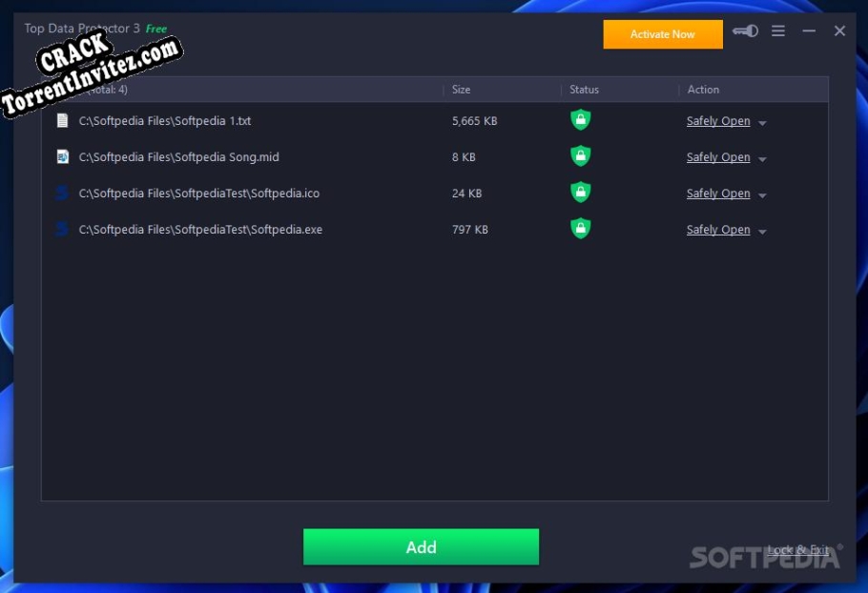Image resolution: width=868 pixels, height=593 pixels.
Task: Expand Safely Open options for Softpedia 1.txt
Action: point(760,121)
